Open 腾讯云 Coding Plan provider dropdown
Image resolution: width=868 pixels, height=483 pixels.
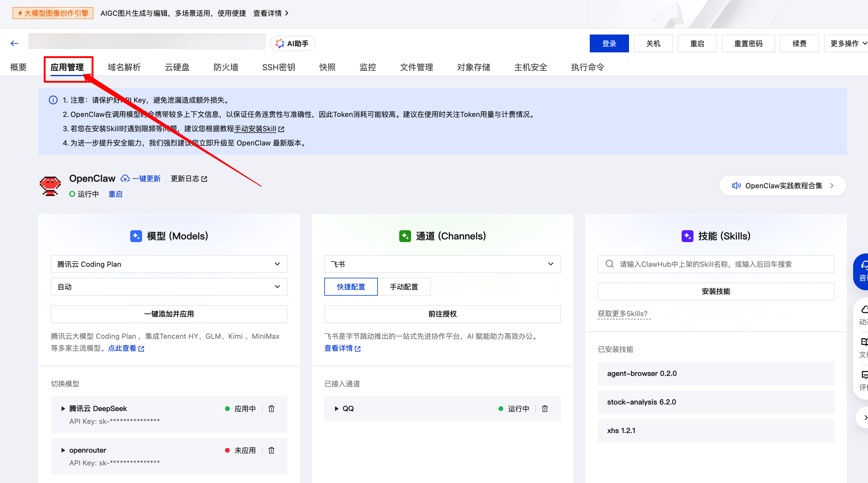(x=169, y=264)
